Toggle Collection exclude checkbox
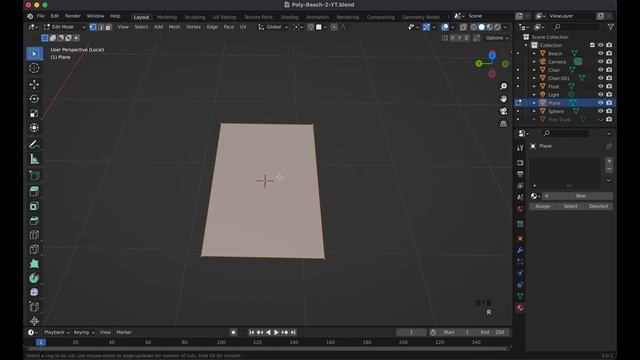This screenshot has width=640, height=360. pyautogui.click(x=592, y=45)
